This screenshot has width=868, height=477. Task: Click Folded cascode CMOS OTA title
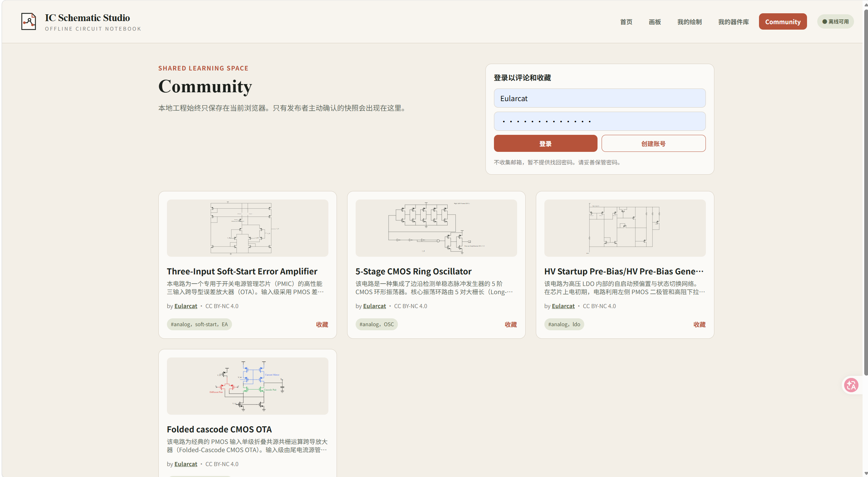pyautogui.click(x=219, y=429)
